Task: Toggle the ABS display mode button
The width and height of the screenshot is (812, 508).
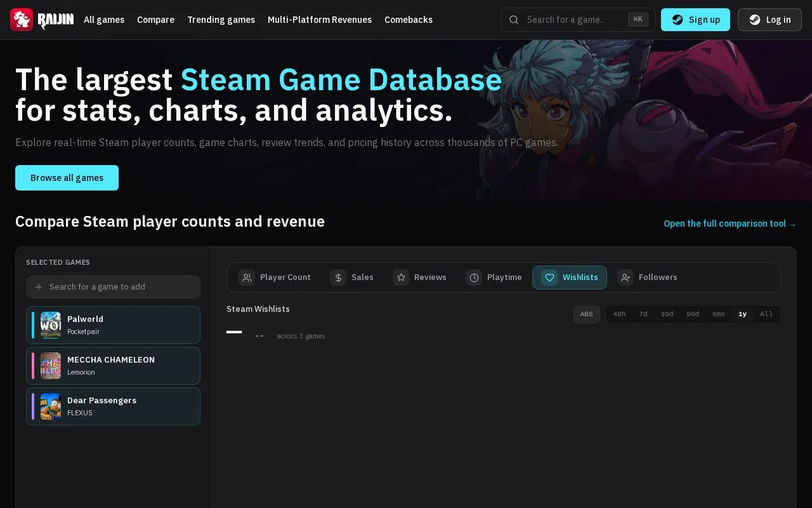Action: pos(587,314)
